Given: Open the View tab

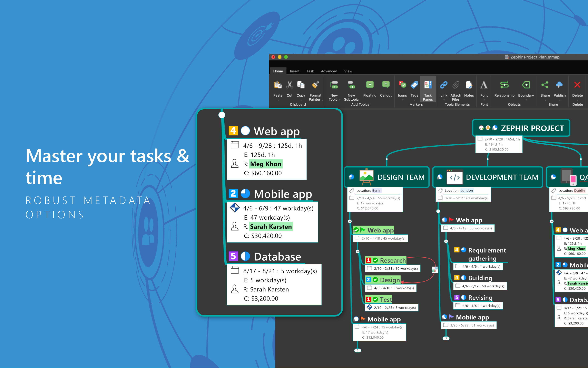Looking at the screenshot, I should pos(348,71).
